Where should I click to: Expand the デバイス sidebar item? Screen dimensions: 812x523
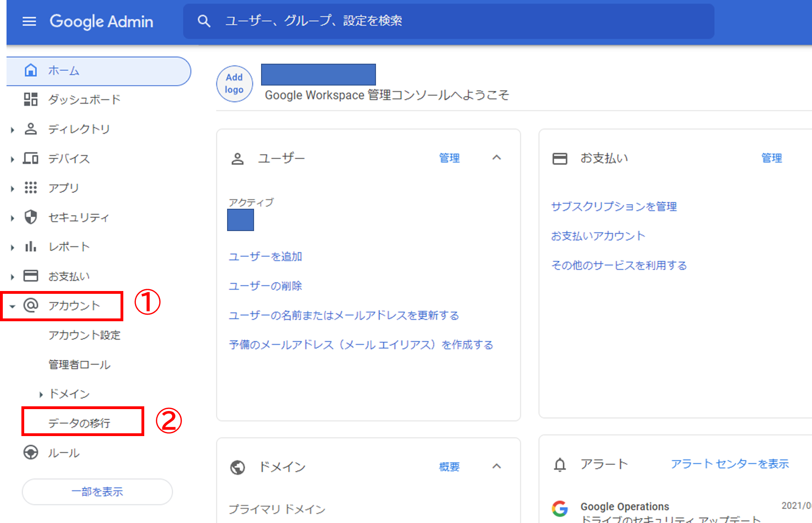13,159
